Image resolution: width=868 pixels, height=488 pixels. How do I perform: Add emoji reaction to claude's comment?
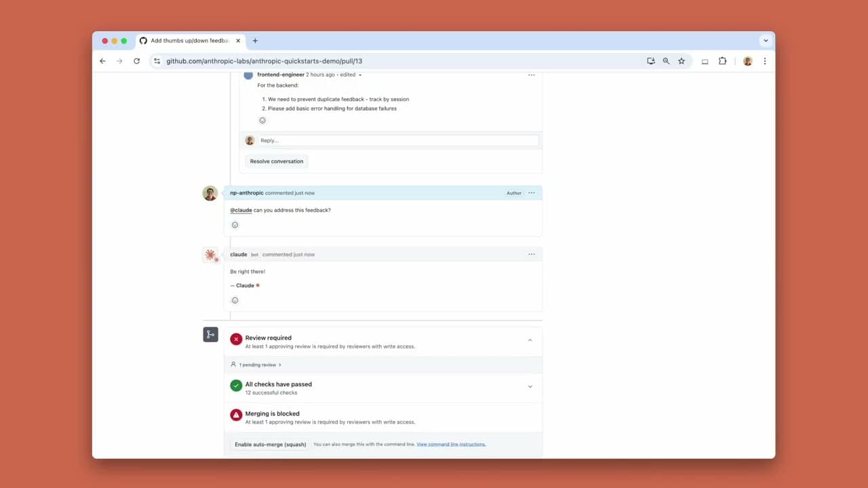click(x=235, y=300)
